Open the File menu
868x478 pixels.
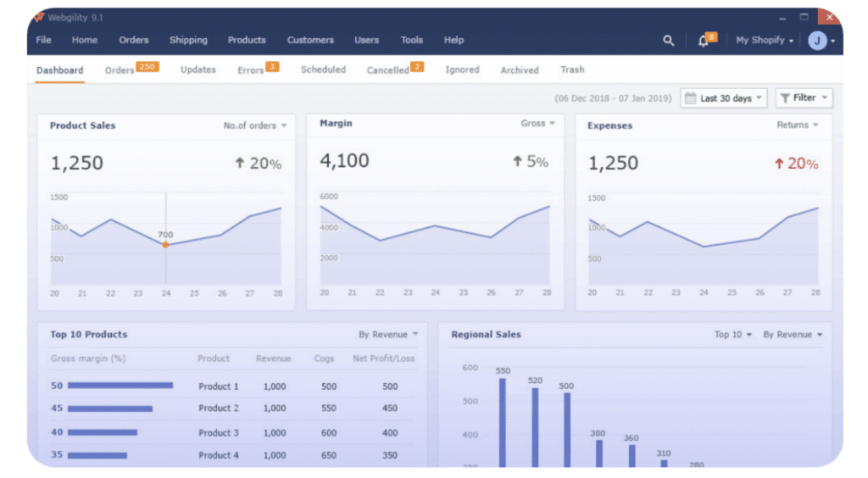[x=44, y=40]
